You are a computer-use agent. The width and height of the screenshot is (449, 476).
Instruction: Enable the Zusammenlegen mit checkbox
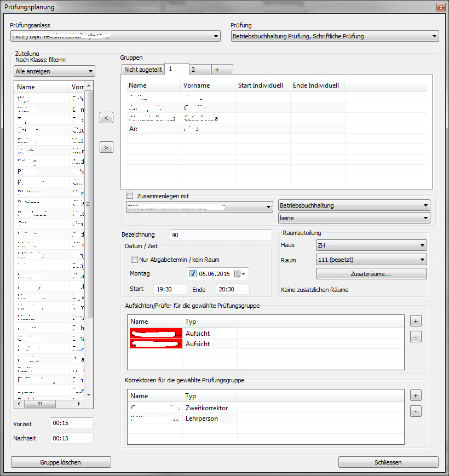[x=130, y=196]
